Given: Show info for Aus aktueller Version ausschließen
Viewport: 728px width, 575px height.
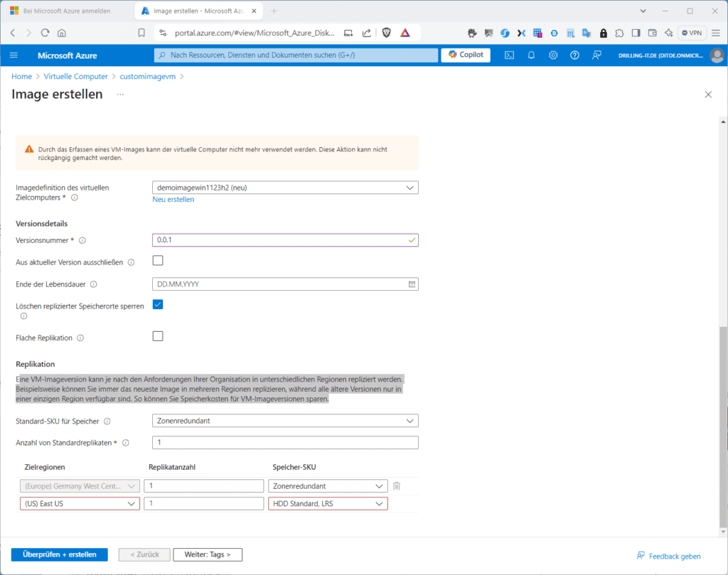Looking at the screenshot, I should pos(132,262).
